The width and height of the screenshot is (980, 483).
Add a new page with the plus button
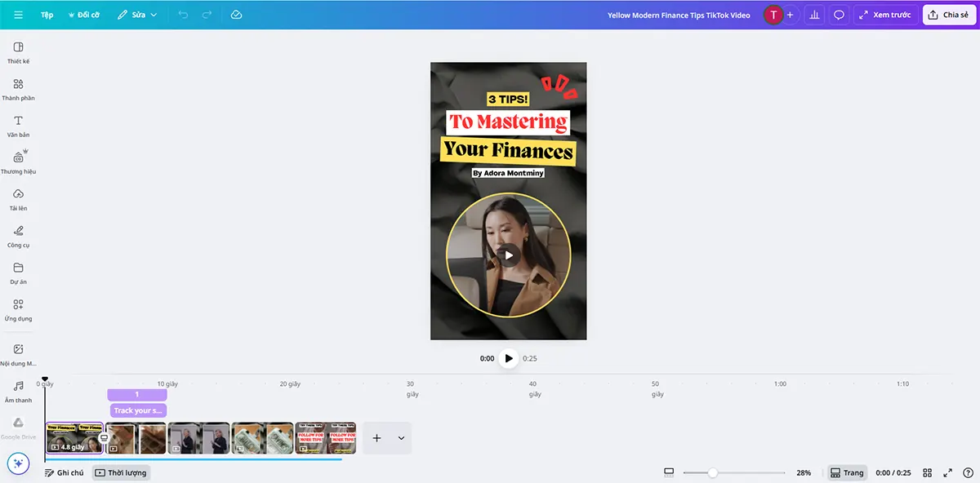pyautogui.click(x=376, y=438)
